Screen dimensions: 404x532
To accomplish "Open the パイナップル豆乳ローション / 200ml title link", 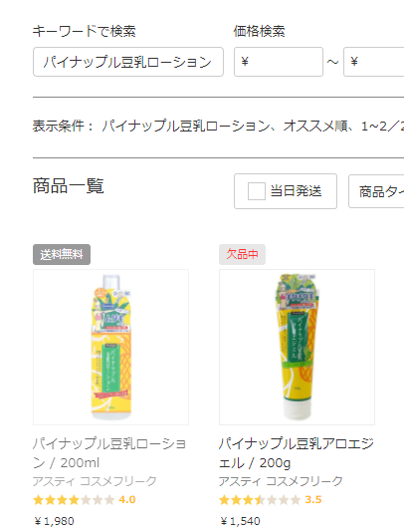I will tap(109, 453).
